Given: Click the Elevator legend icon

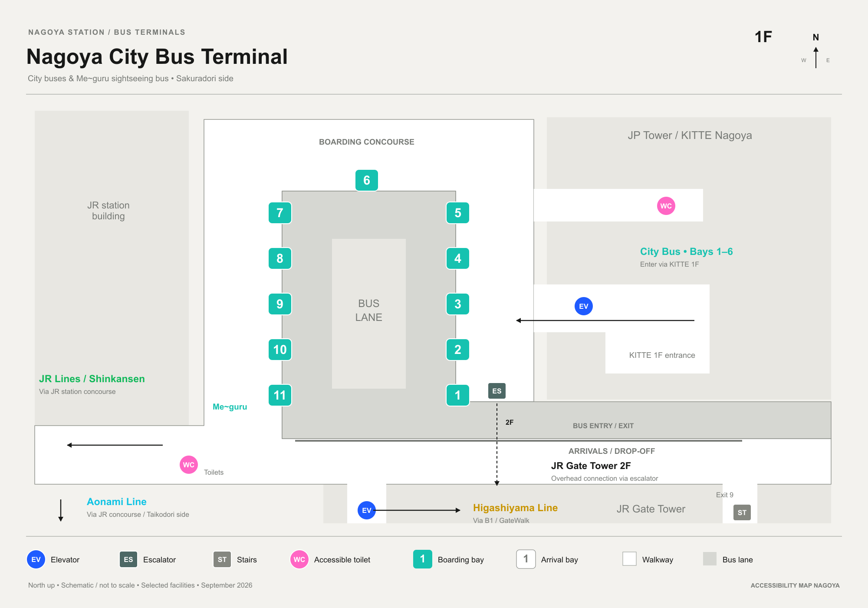Looking at the screenshot, I should [x=36, y=559].
